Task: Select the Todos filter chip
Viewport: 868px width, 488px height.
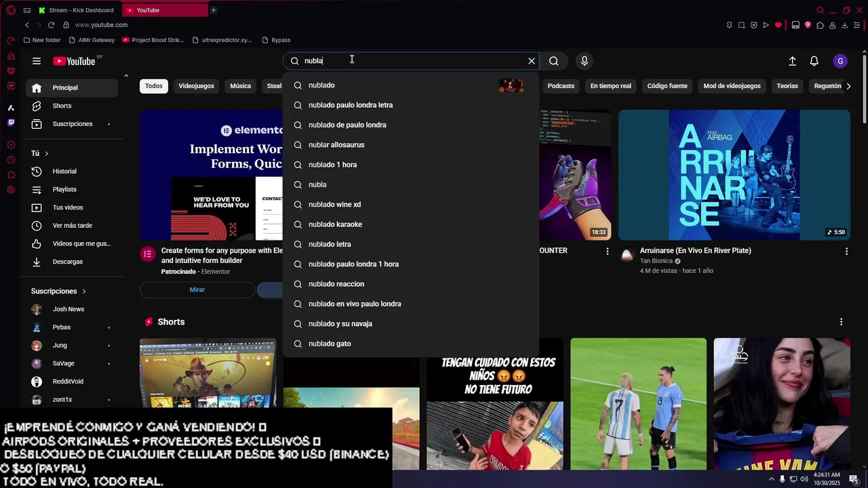Action: click(154, 86)
